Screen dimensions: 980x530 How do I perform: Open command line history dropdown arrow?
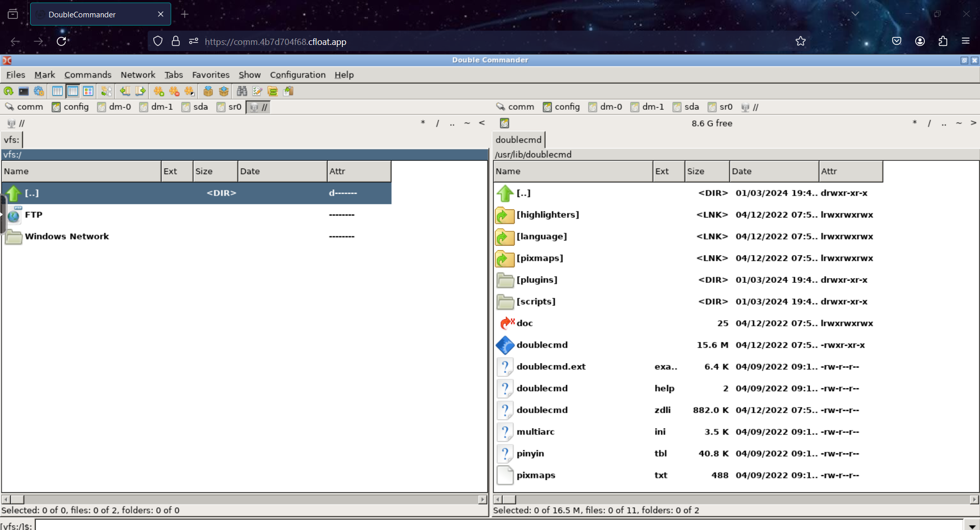pyautogui.click(x=971, y=525)
